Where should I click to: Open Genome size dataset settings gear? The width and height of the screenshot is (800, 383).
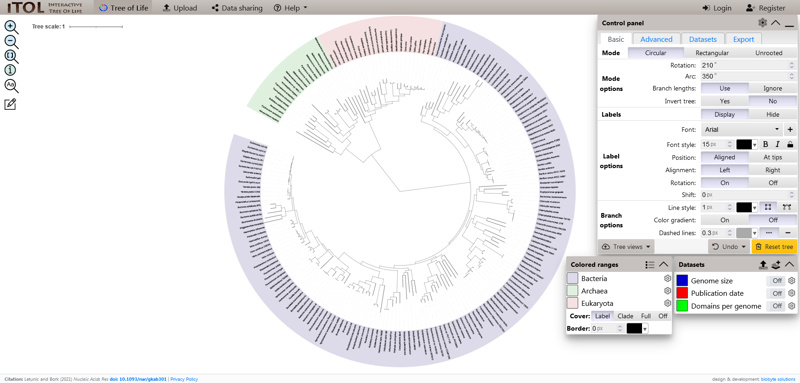pyautogui.click(x=791, y=280)
